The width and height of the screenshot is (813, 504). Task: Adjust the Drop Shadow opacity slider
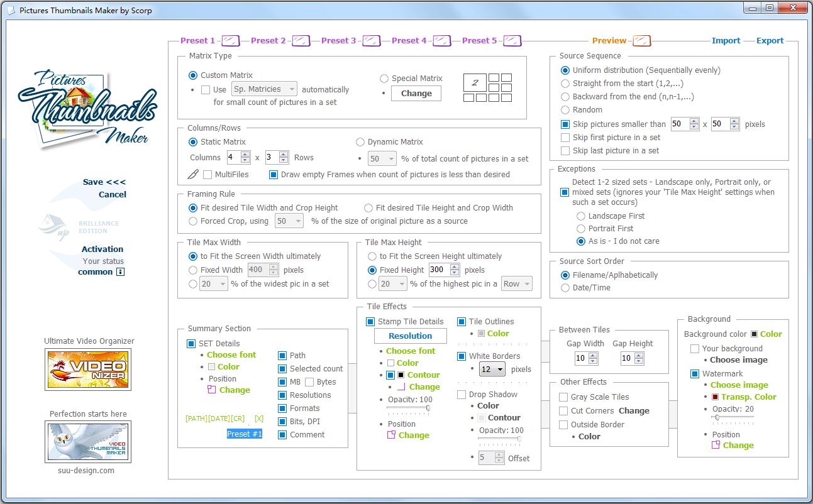(499, 439)
